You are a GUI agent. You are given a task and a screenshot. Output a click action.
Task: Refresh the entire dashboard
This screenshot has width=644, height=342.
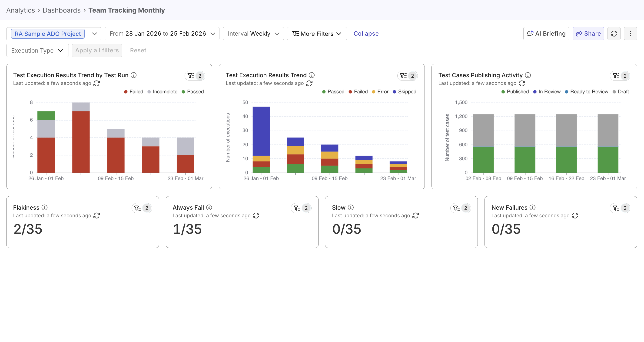click(x=614, y=33)
